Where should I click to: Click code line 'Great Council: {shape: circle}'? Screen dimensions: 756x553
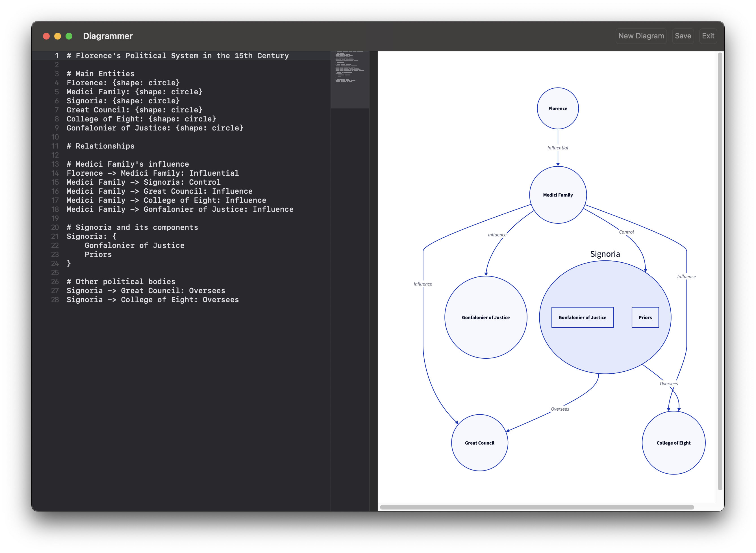pos(134,110)
